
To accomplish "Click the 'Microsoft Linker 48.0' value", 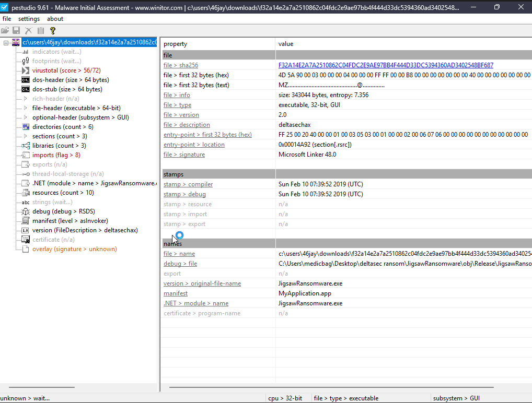I will (307, 155).
